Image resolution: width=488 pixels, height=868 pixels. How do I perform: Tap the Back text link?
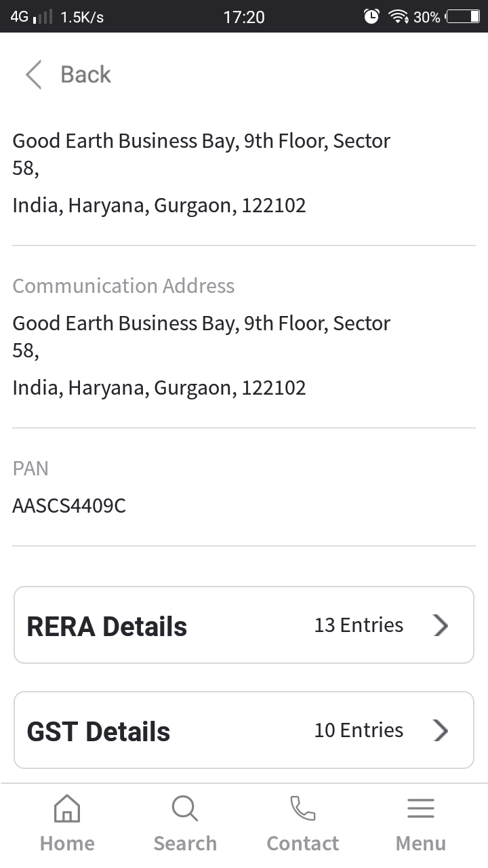pyautogui.click(x=85, y=75)
